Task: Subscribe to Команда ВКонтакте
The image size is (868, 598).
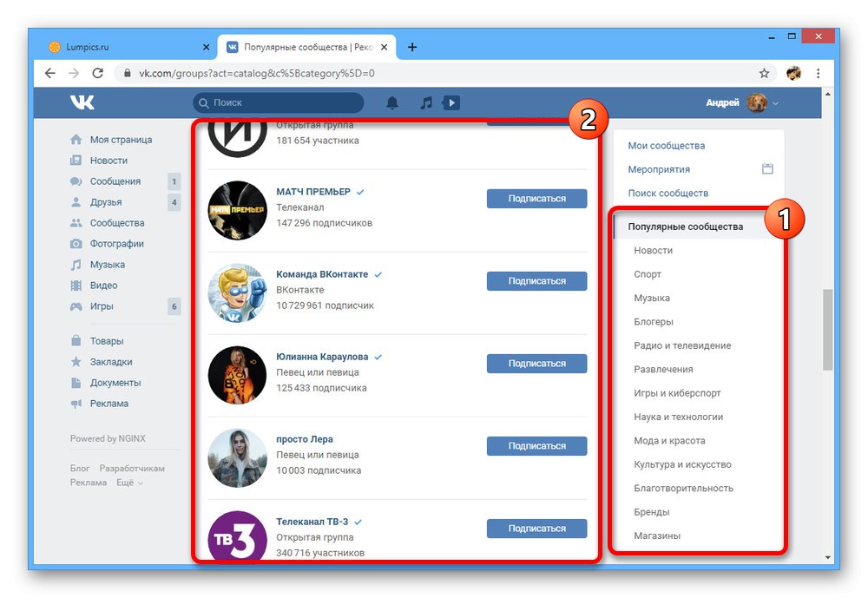Action: (x=536, y=281)
